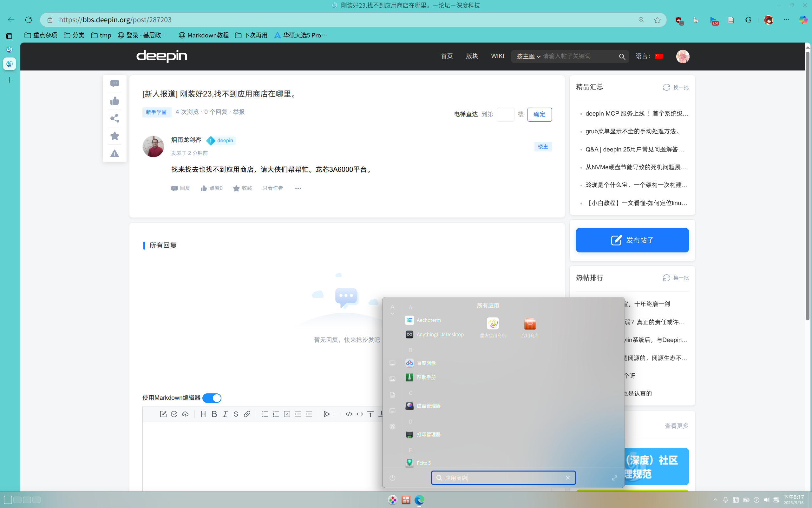Image resolution: width=812 pixels, height=508 pixels.
Task: Open the 新手学堂 tag
Action: click(156, 112)
